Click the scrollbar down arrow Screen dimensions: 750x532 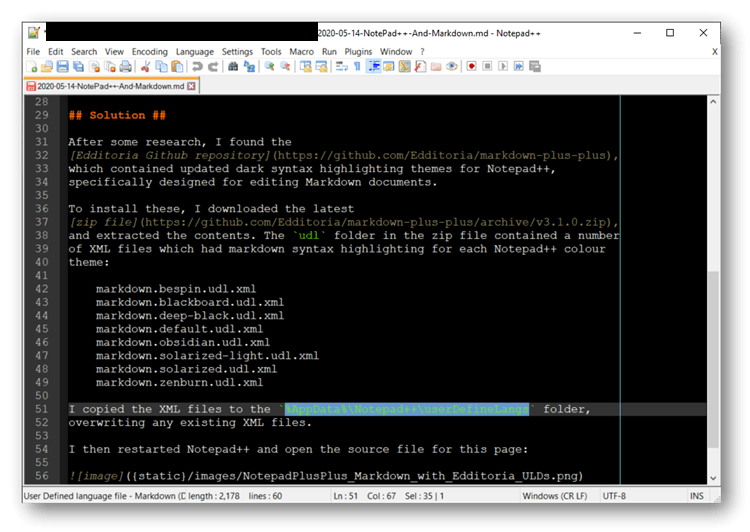pos(713,478)
